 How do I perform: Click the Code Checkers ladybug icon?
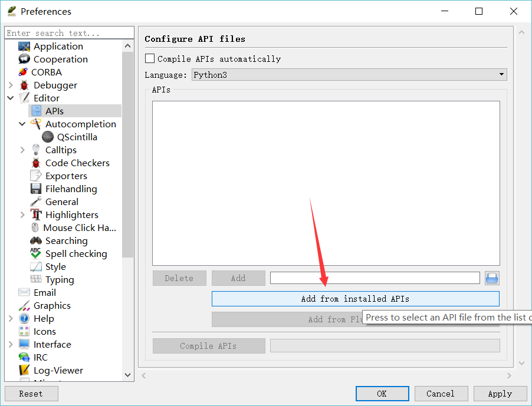pos(36,163)
